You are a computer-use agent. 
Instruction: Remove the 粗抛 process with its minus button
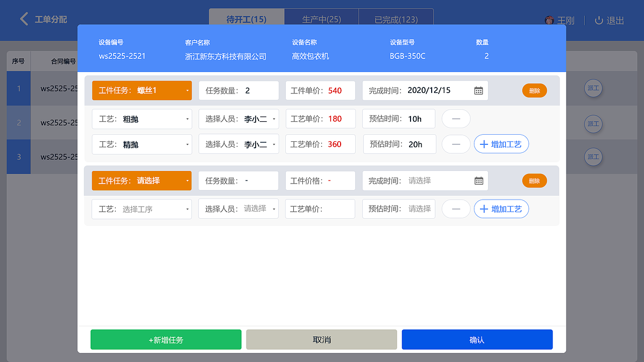(456, 119)
